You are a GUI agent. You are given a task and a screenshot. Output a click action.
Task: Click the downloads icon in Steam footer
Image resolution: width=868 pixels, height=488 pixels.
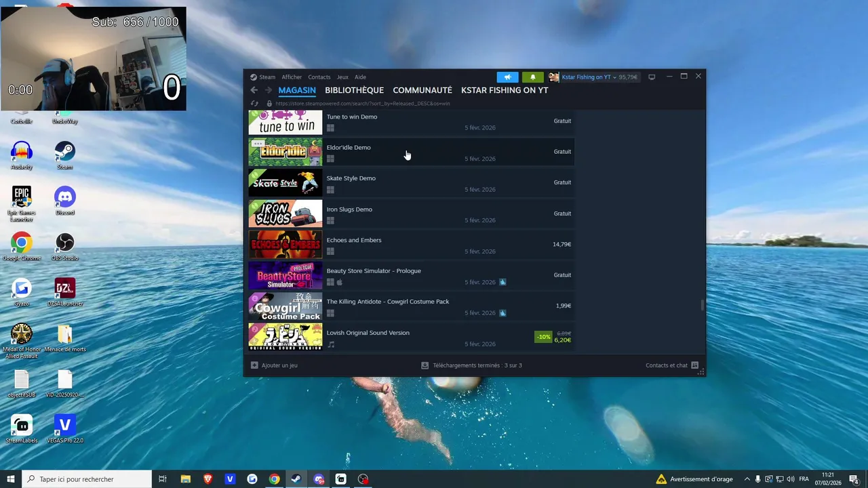(x=425, y=365)
